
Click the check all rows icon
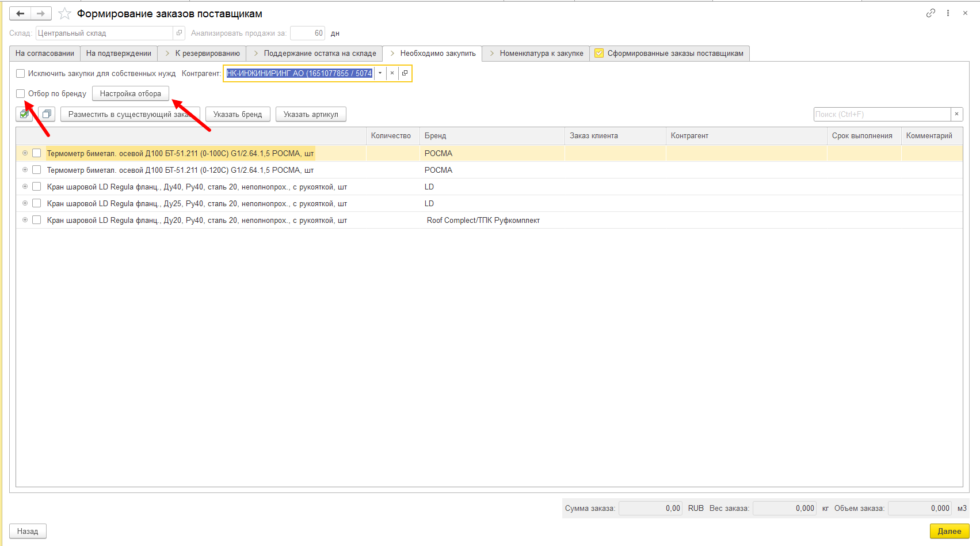(x=24, y=114)
